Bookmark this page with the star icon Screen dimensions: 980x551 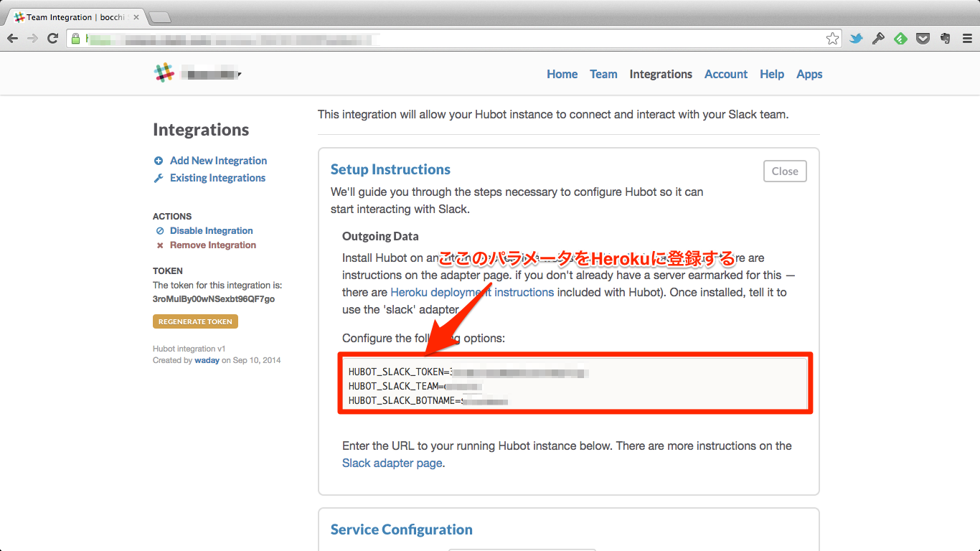point(832,39)
